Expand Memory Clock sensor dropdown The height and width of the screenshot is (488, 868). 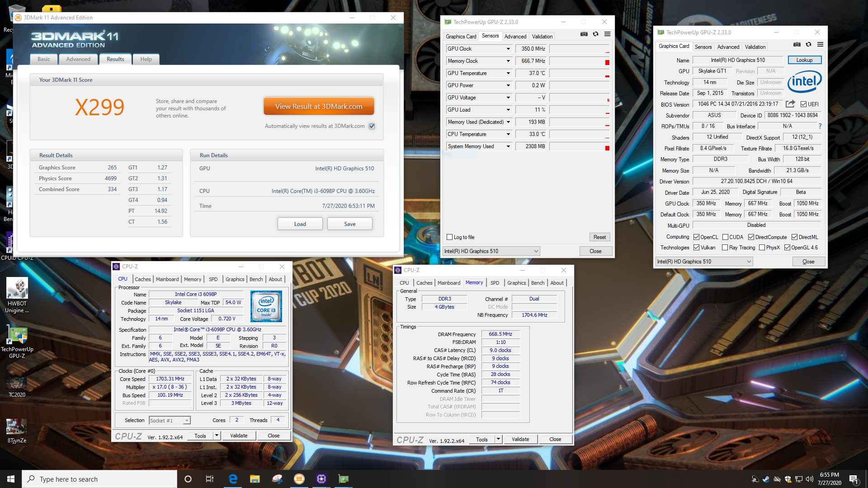[508, 61]
